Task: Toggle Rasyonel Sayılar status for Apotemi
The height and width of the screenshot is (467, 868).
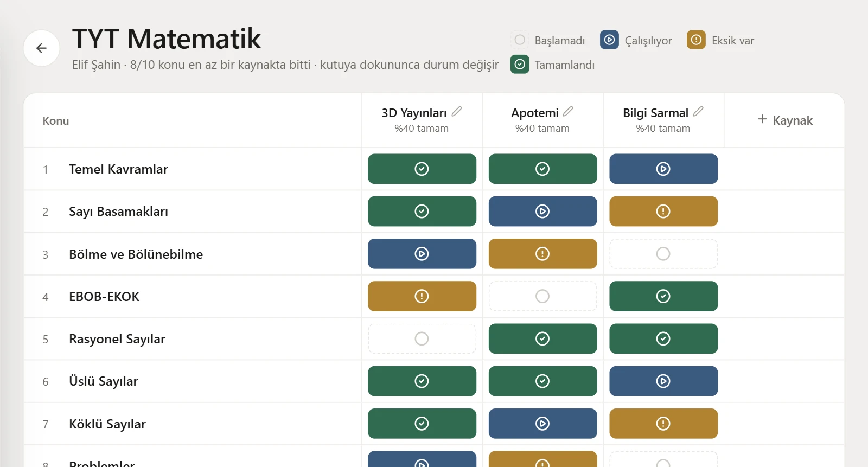Action: (x=542, y=338)
